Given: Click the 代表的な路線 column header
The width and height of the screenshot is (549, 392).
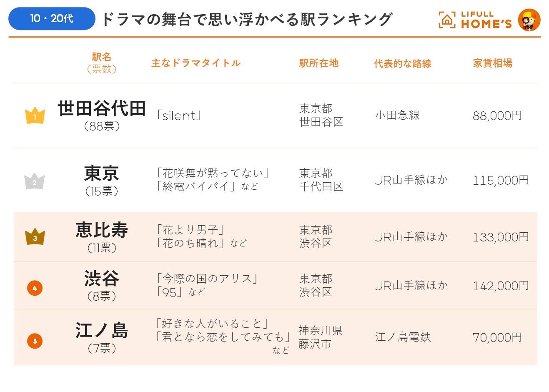Looking at the screenshot, I should point(402,64).
